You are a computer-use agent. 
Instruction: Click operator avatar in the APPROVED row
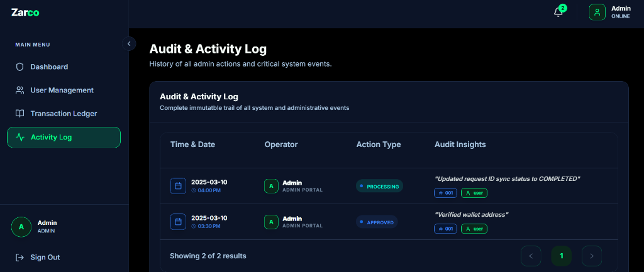coord(271,222)
